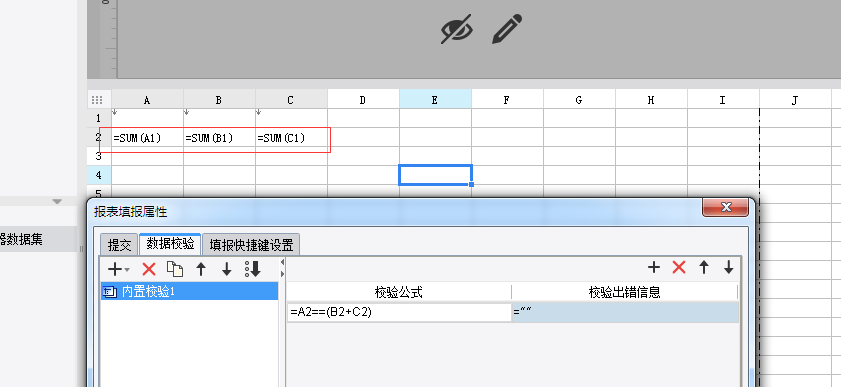Viewport: 841px width, 387px height.
Task: Click the sort validation items icon
Action: point(253,269)
